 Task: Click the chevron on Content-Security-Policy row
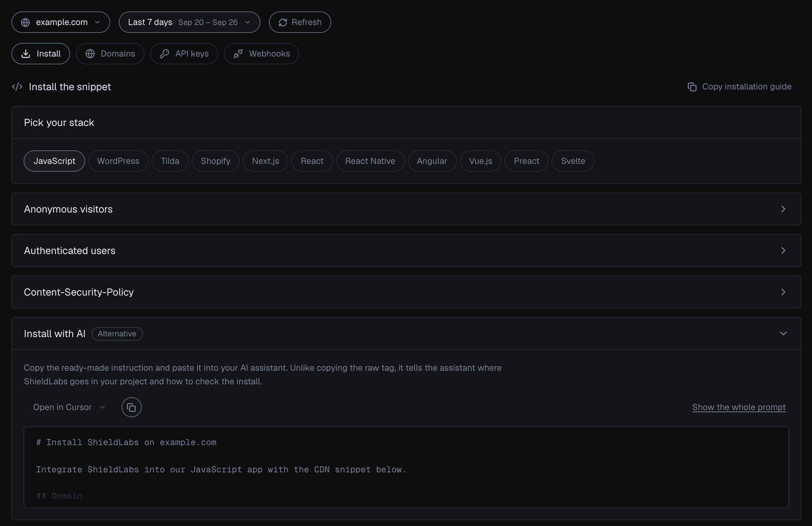pos(783,292)
